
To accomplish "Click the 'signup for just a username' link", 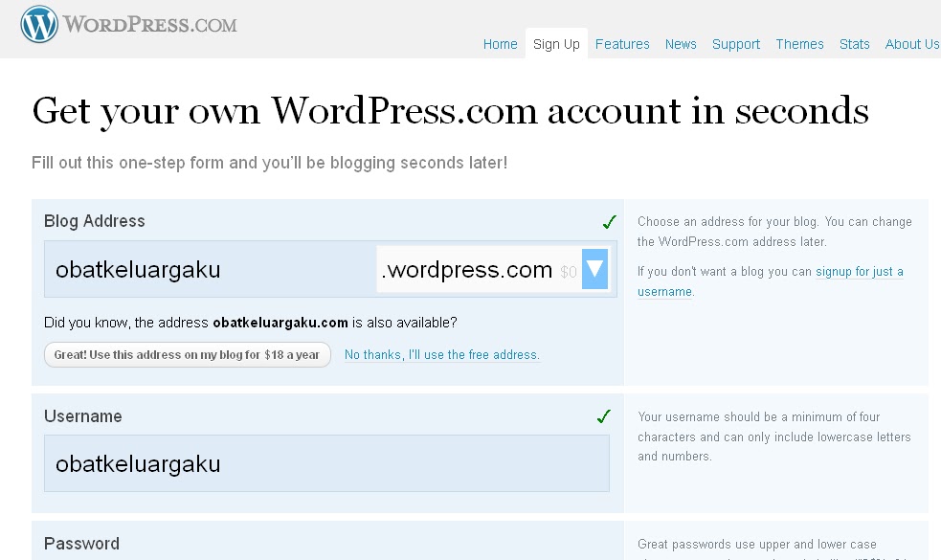I will pyautogui.click(x=770, y=281).
